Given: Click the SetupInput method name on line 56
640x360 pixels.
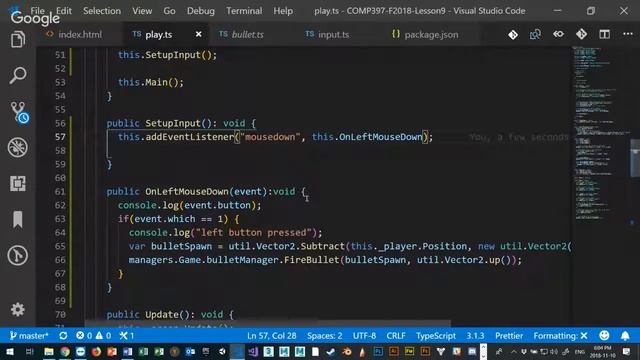Looking at the screenshot, I should tap(173, 123).
